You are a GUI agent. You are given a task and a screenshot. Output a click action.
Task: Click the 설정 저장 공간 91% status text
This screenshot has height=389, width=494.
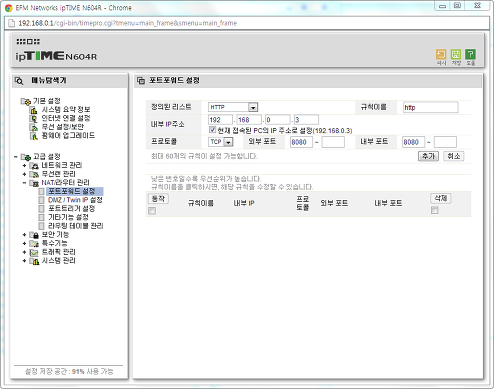pos(69,371)
